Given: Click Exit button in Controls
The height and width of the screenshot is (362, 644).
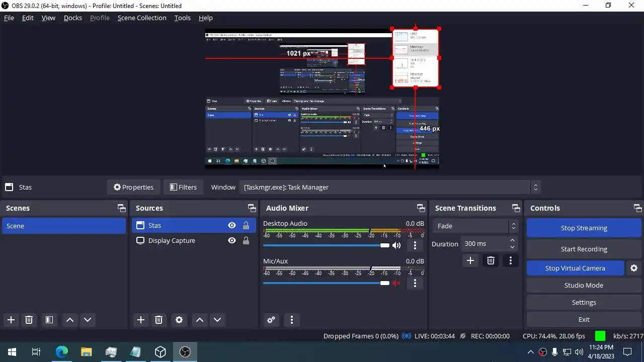Looking at the screenshot, I should point(584,319).
